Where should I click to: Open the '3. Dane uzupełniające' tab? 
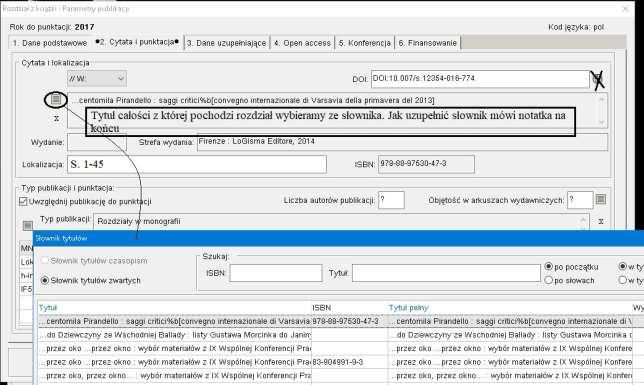(x=226, y=43)
